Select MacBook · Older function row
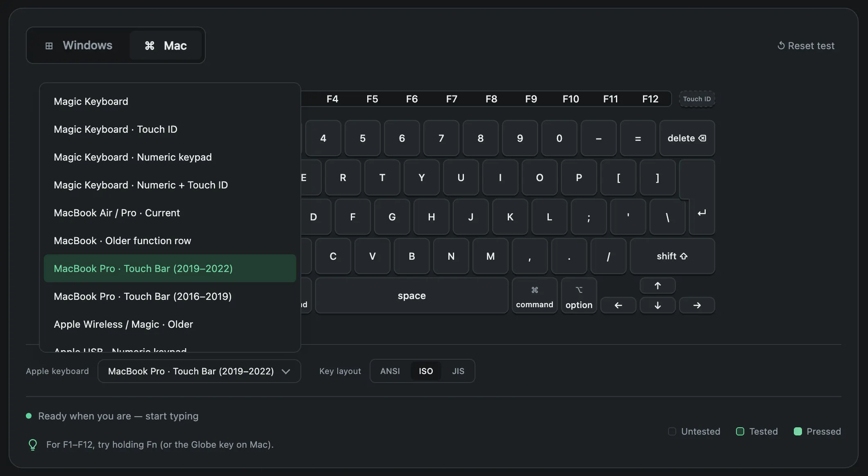Image resolution: width=868 pixels, height=476 pixels. click(170, 240)
